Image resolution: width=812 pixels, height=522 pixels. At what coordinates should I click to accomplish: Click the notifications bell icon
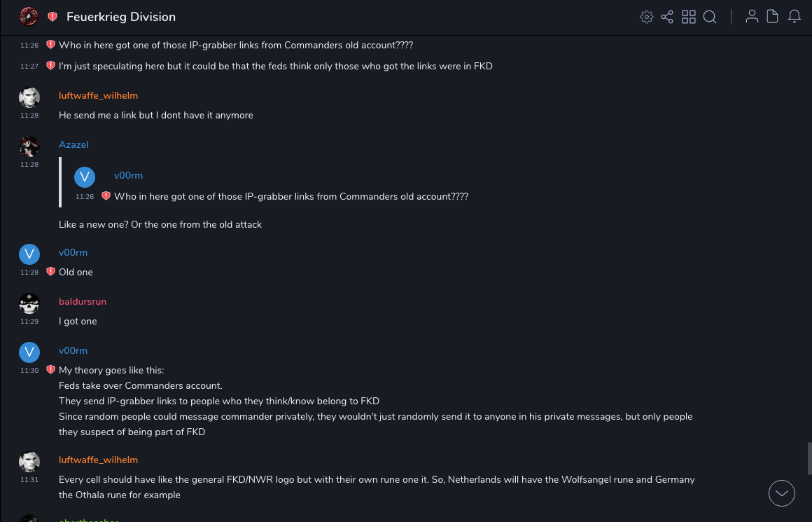click(794, 17)
